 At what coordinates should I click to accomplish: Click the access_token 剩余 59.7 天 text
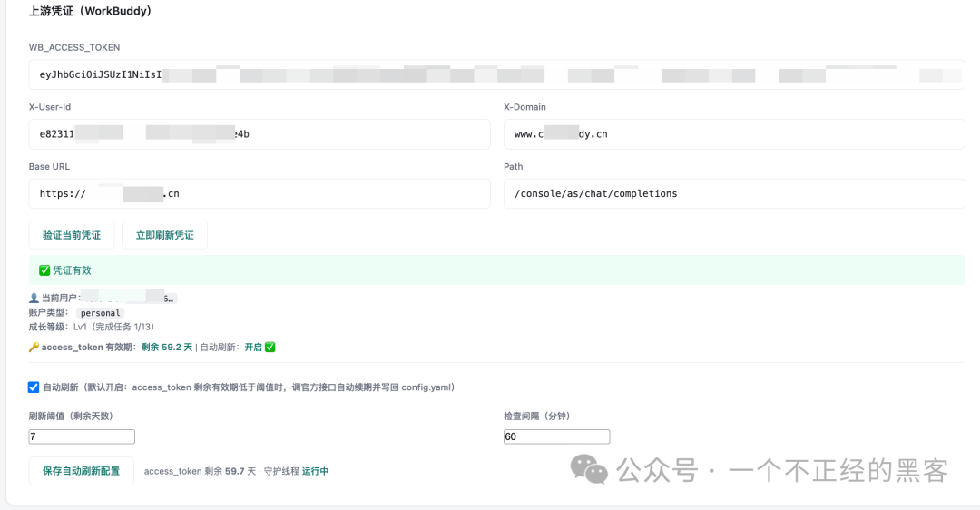pos(200,471)
